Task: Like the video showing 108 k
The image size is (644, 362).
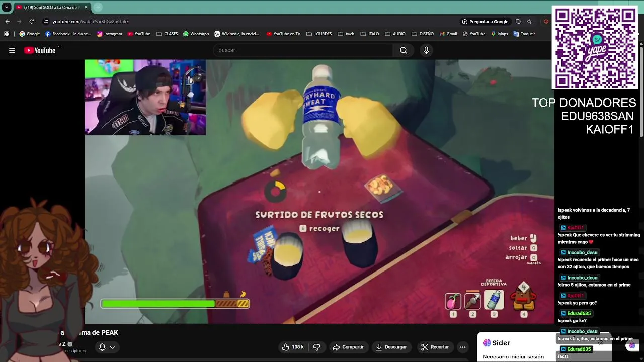Action: [x=292, y=347]
